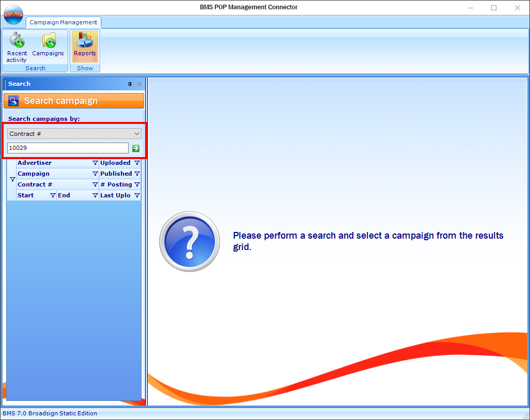This screenshot has width=530, height=420.
Task: Filter the Start column
Action: click(53, 195)
